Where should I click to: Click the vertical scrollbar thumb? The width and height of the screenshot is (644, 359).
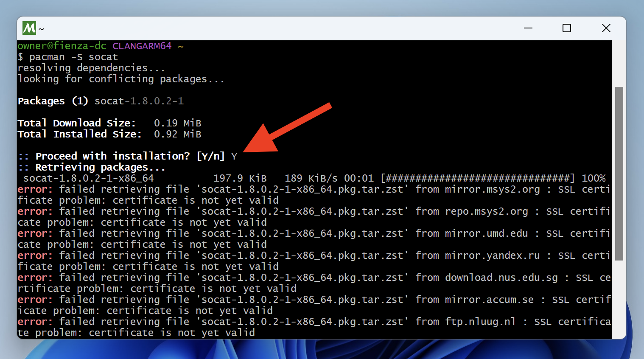pos(619,173)
